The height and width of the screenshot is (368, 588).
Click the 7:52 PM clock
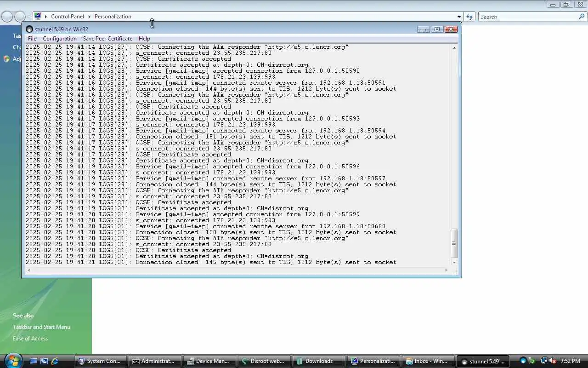pyautogui.click(x=571, y=361)
